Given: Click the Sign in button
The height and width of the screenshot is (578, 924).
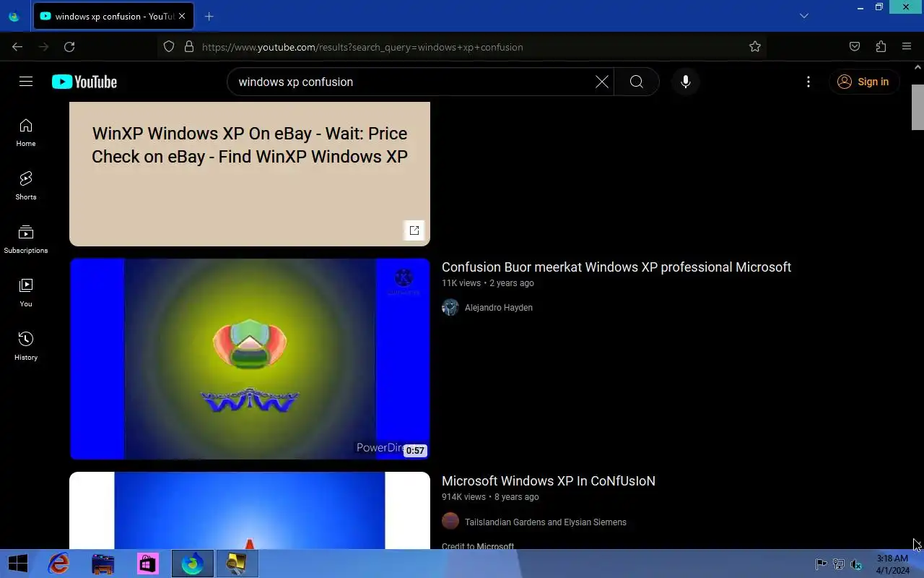Looking at the screenshot, I should 863,82.
